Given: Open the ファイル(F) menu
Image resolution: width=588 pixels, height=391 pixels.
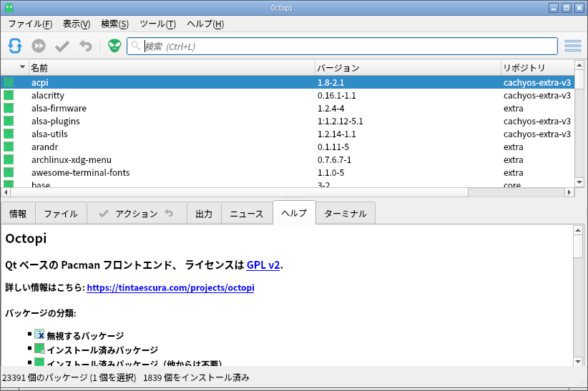Looking at the screenshot, I should click(30, 24).
